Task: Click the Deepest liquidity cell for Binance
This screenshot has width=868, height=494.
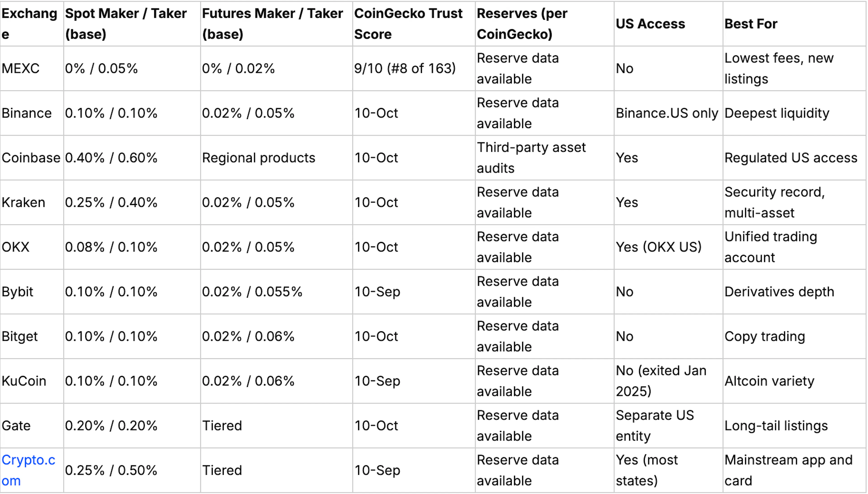Action: [777, 113]
